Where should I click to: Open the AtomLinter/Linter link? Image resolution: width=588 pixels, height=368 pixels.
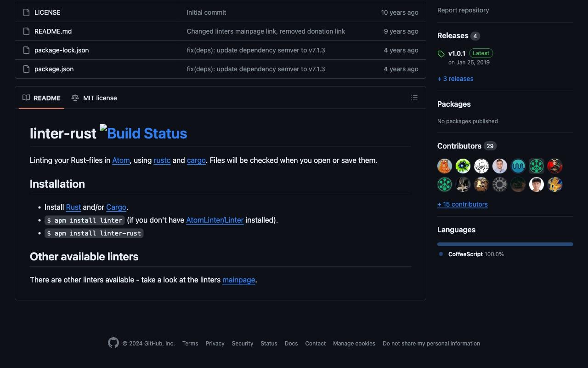[215, 220]
